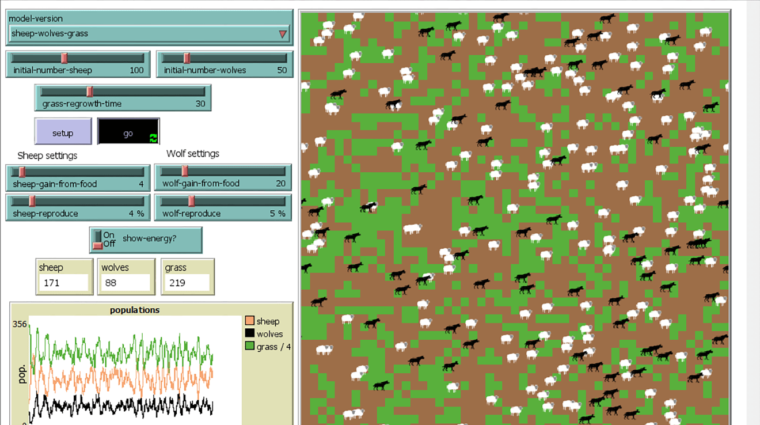Click the red dropdown arrow of model-version
The image size is (760, 425).
[x=283, y=34]
